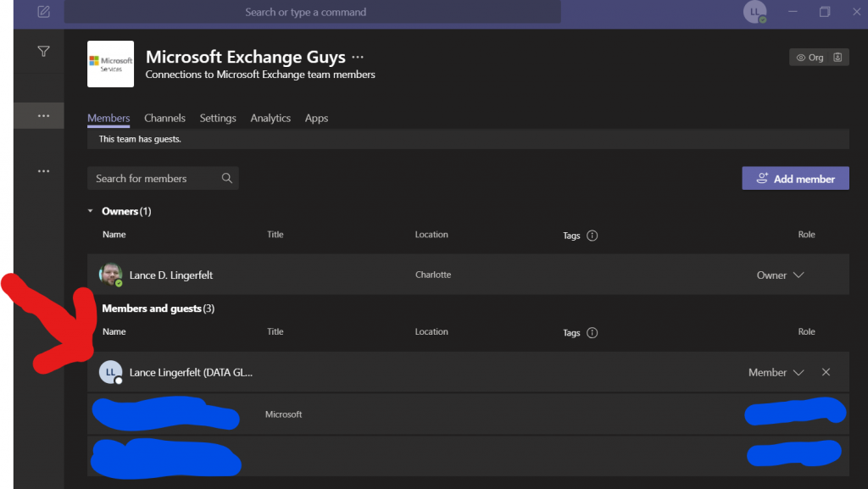Image resolution: width=868 pixels, height=489 pixels.
Task: Click the Members and guests (3) heading
Action: point(158,308)
